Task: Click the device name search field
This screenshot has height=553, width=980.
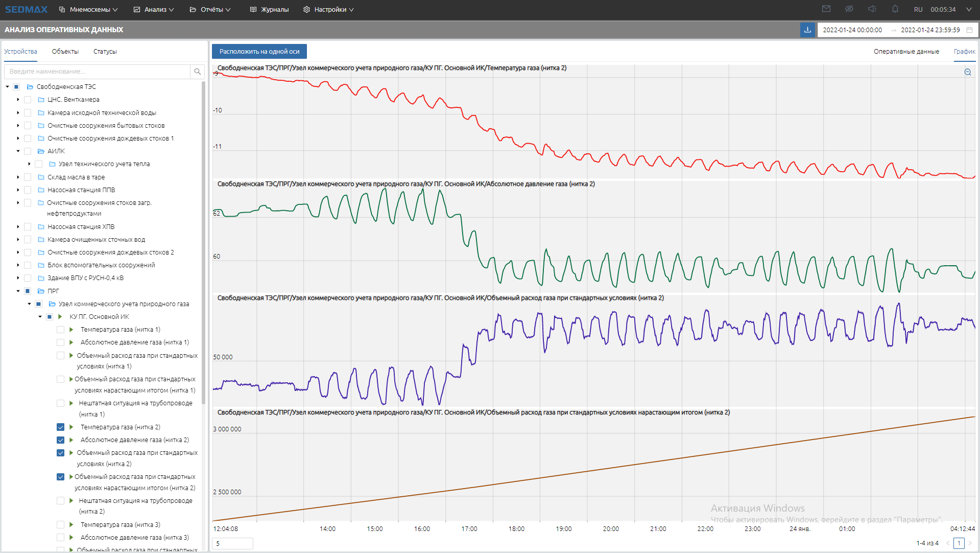Action: [97, 72]
